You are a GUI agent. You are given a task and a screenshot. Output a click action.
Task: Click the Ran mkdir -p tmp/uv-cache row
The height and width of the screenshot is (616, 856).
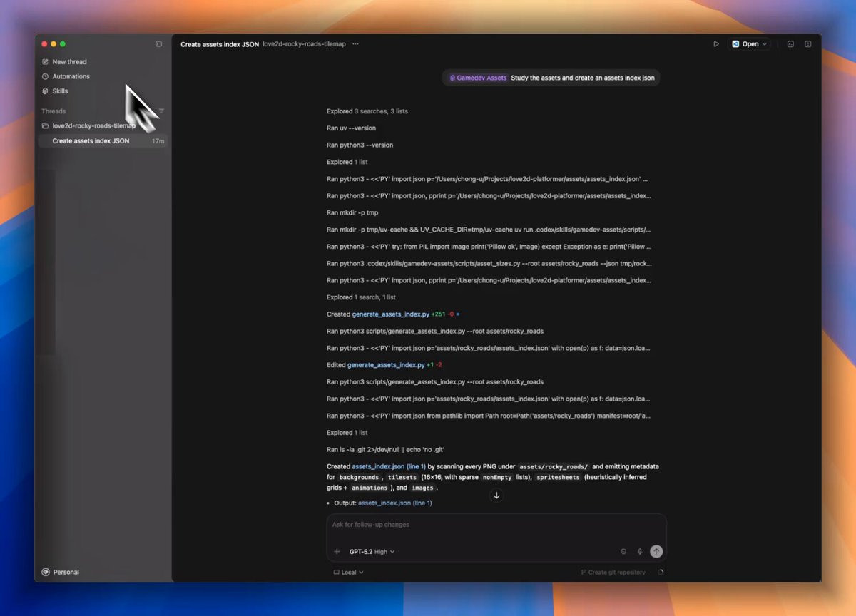489,230
